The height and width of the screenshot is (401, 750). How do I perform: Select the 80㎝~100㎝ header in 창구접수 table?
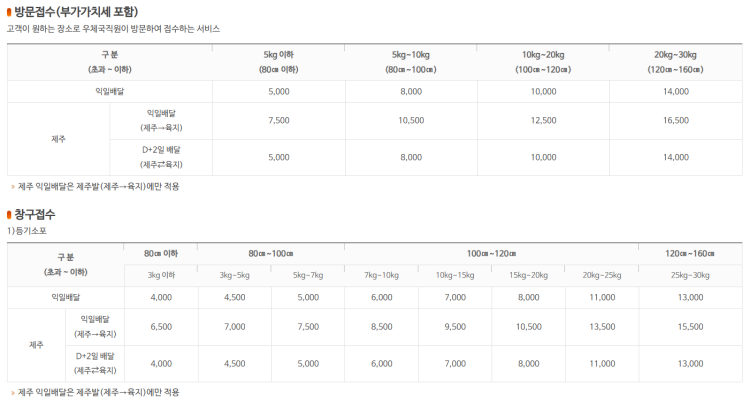(271, 254)
